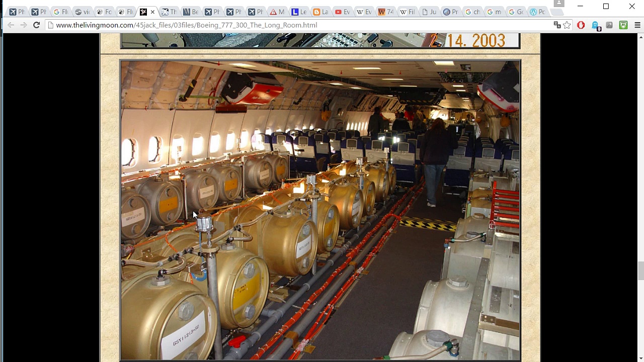Open the Chrome user profile button
The height and width of the screenshot is (362, 644).
(x=558, y=4)
